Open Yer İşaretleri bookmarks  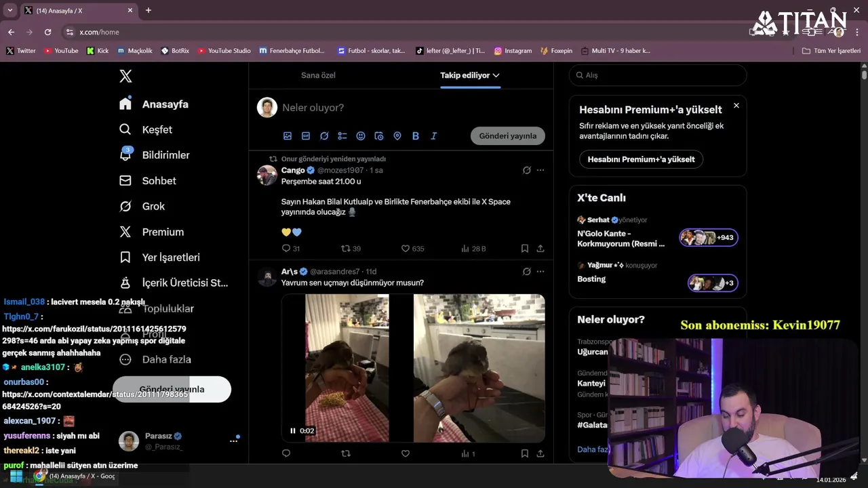click(159, 258)
